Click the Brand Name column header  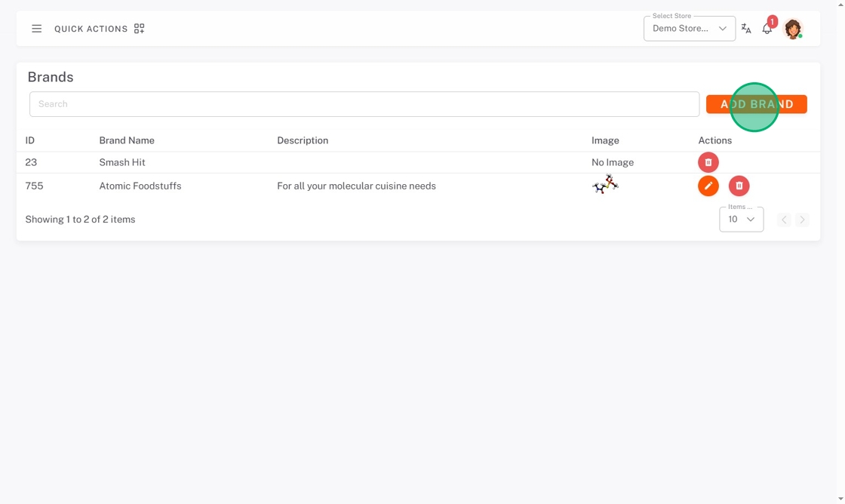pos(127,140)
